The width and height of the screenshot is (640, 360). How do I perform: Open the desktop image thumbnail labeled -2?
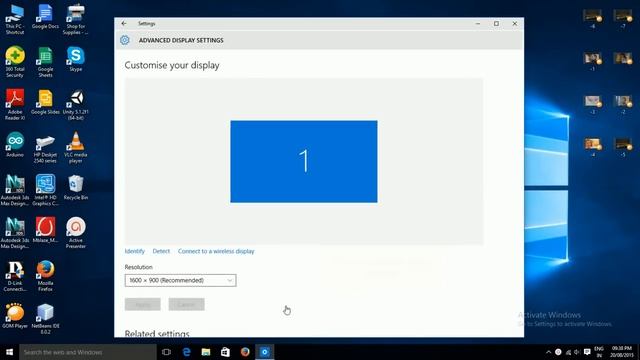click(x=623, y=104)
